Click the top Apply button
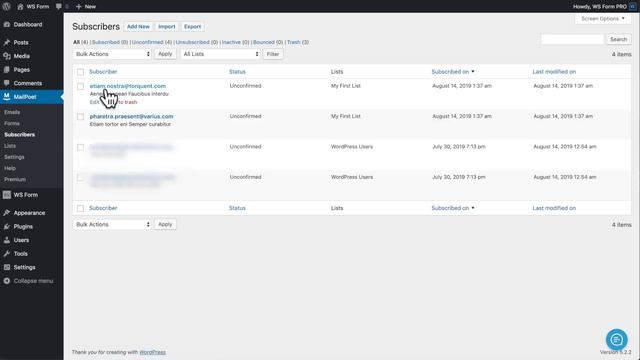 click(165, 54)
